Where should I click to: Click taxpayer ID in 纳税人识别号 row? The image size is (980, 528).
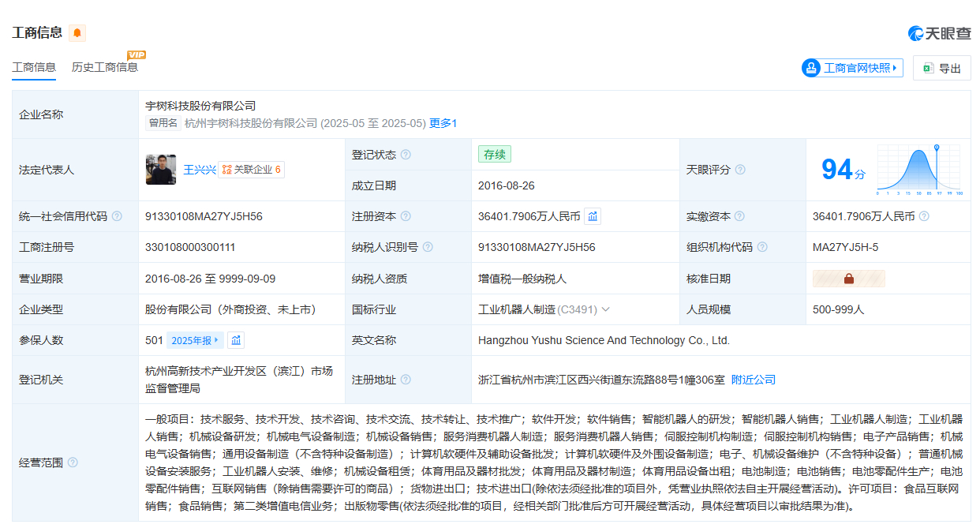537,247
